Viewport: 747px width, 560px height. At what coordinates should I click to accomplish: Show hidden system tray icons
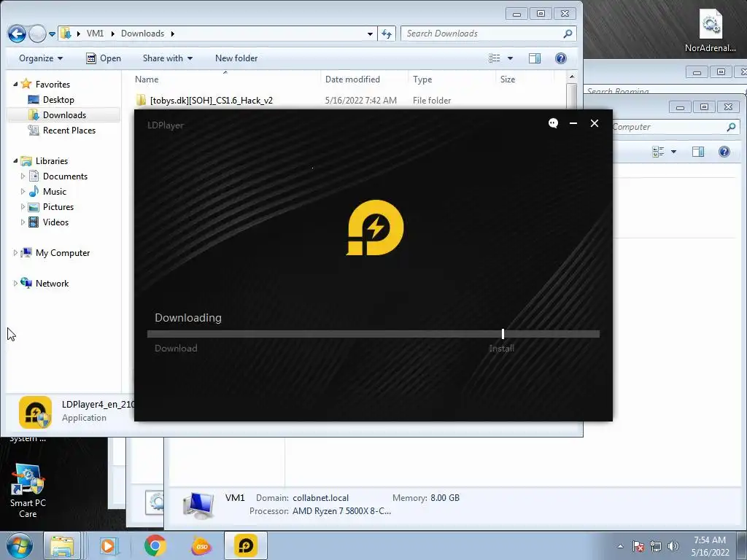pos(620,546)
